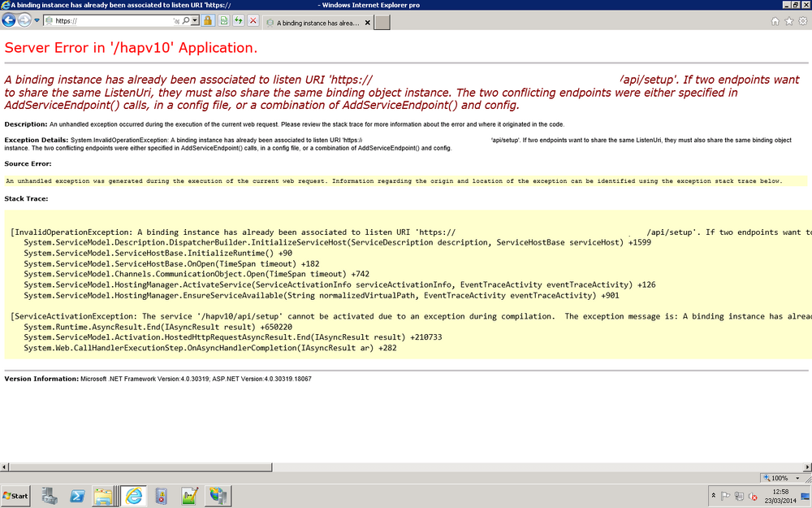The image size is (812, 508).
Task: Click the search magnifier in address bar
Action: pos(186,21)
